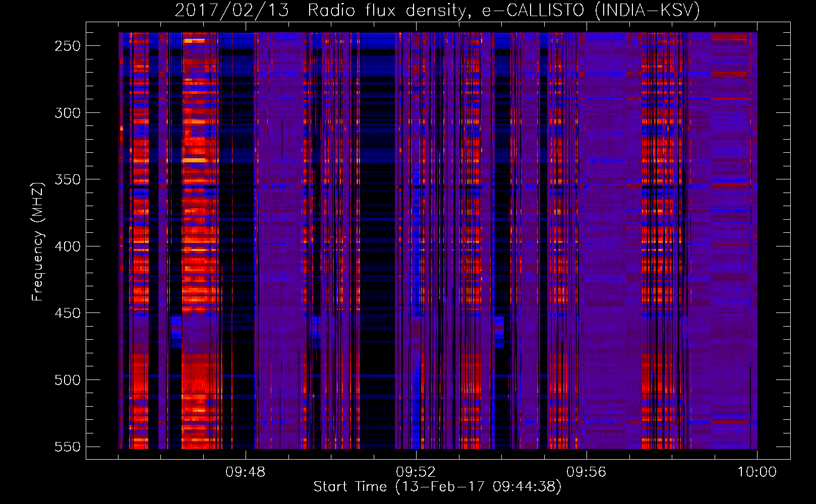The width and height of the screenshot is (816, 504).
Task: Click the 09:52 time tick label
Action: (x=416, y=472)
